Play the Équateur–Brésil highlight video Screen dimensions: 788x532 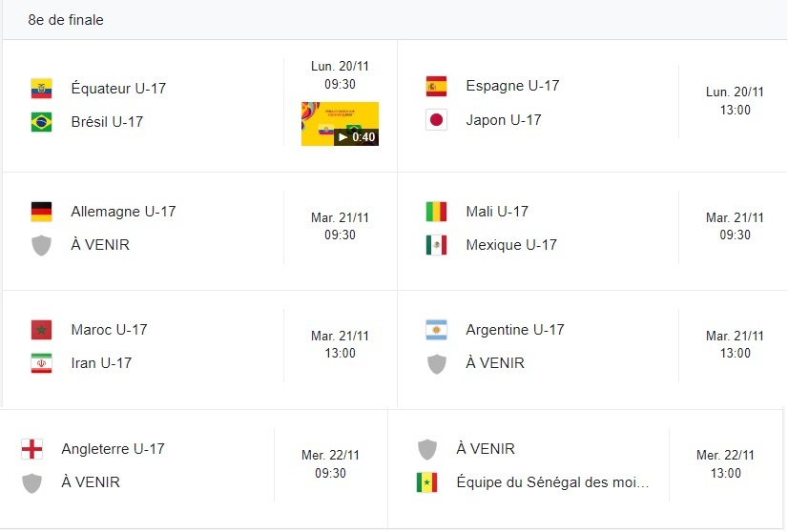click(x=340, y=124)
